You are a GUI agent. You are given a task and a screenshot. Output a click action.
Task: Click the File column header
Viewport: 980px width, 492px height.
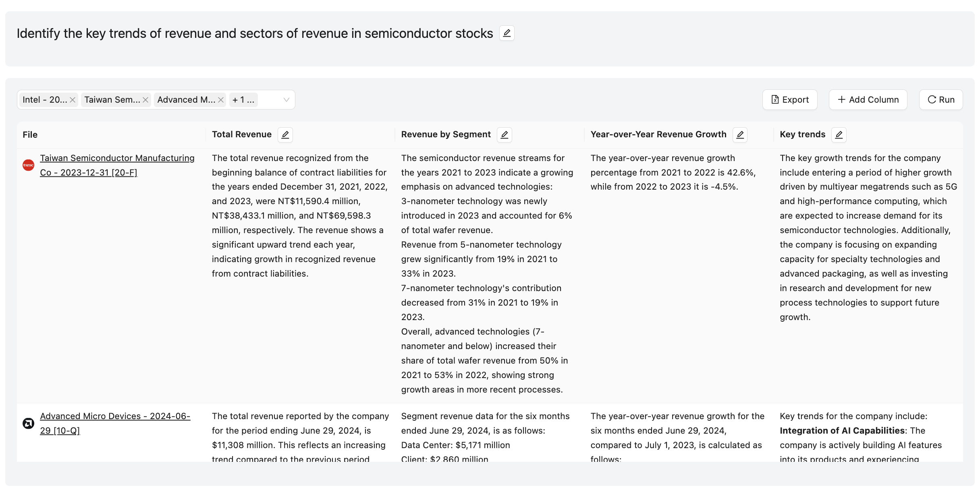coord(30,134)
